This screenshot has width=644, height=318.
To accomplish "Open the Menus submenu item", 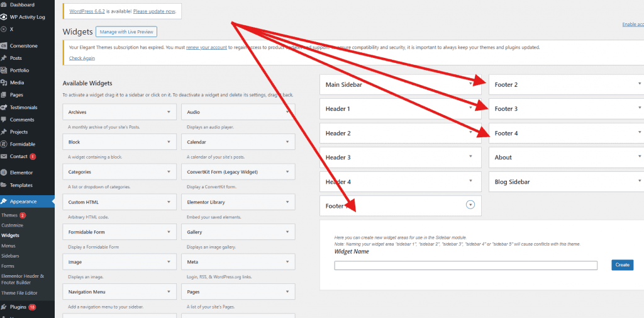I will (8, 246).
